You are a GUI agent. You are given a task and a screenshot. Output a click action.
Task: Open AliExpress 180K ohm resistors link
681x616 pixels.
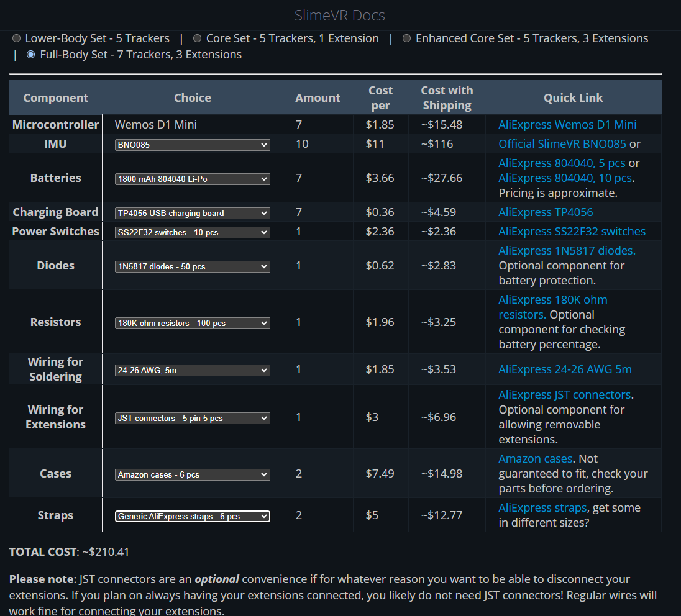coord(553,307)
